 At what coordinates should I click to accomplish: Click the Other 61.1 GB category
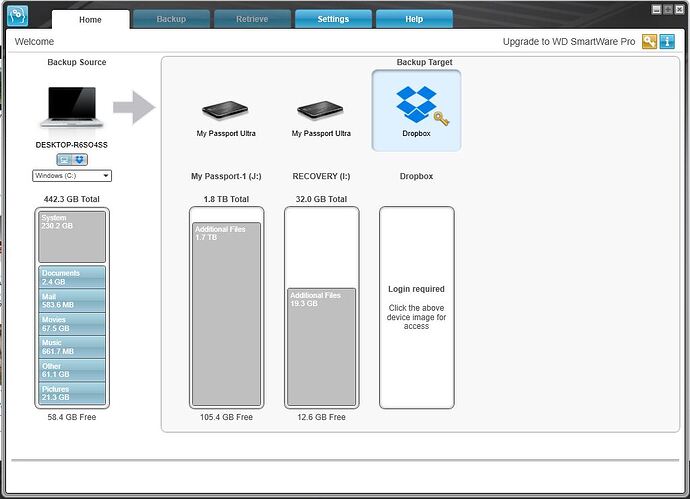72,370
